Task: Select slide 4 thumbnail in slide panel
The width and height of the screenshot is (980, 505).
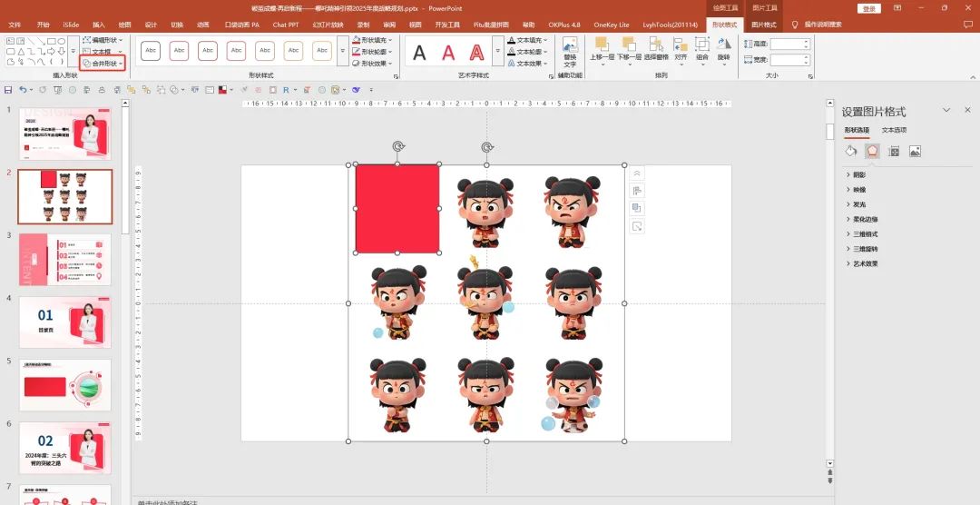Action: 65,322
